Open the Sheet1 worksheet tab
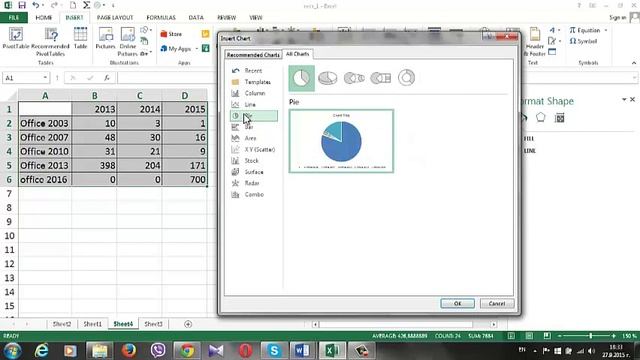This screenshot has height=360, width=640. pyautogui.click(x=93, y=324)
